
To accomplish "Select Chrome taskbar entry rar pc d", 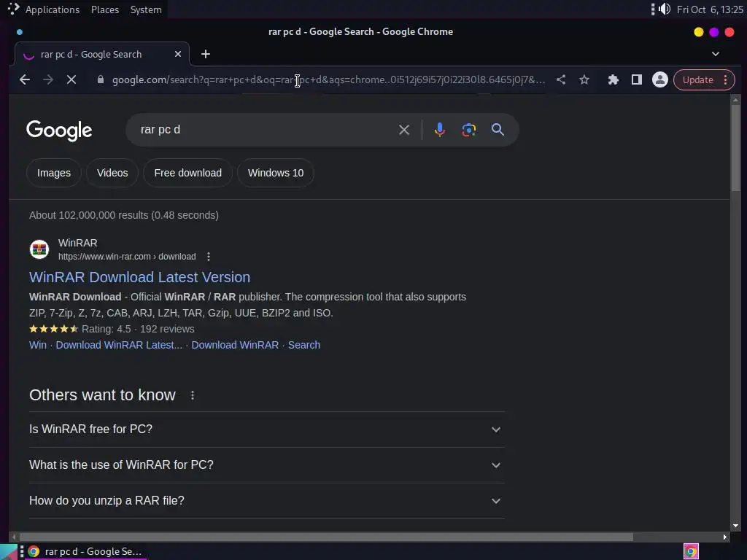I will point(86,551).
